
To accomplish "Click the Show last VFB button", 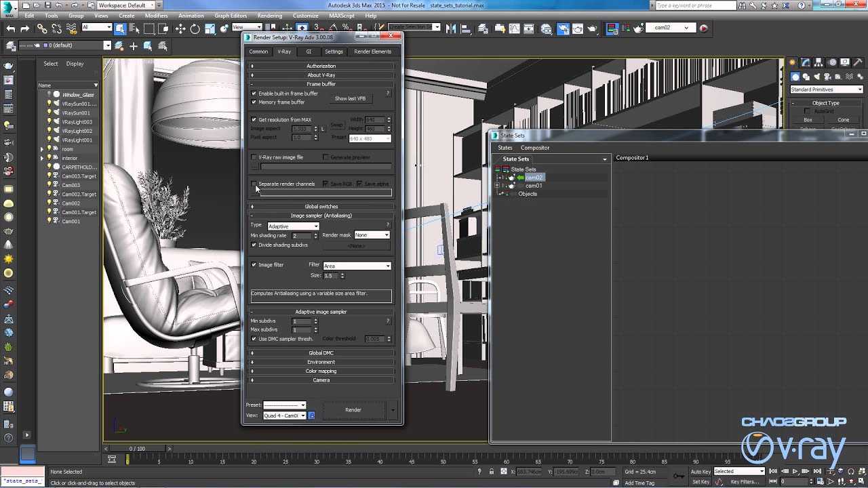I will pyautogui.click(x=350, y=98).
